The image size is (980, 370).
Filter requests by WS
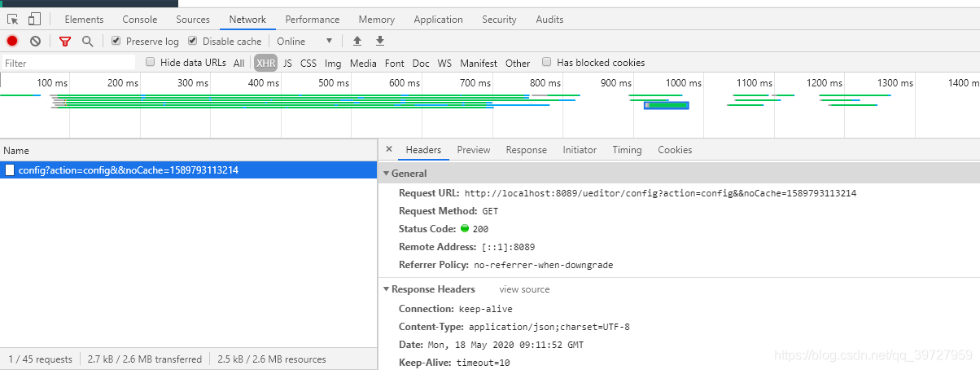coord(444,63)
